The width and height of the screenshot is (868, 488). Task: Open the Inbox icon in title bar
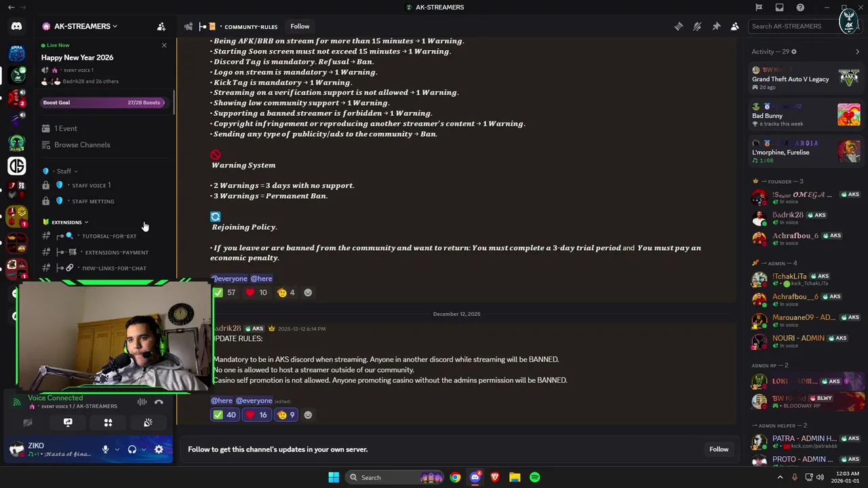point(779,7)
